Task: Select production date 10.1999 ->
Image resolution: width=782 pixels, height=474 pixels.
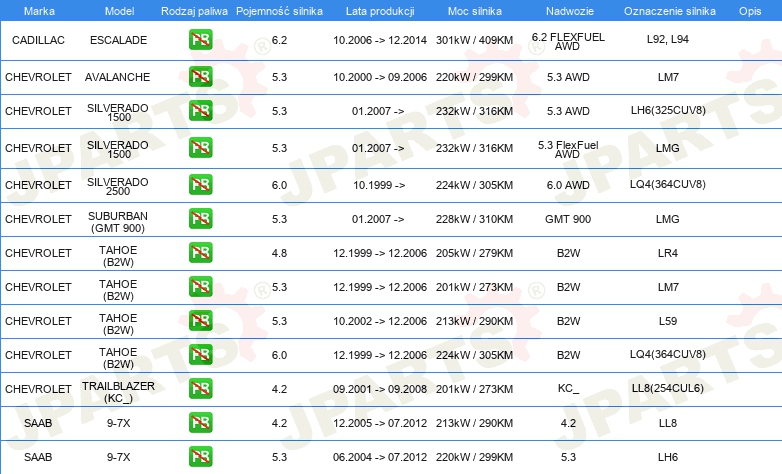Action: click(x=379, y=185)
